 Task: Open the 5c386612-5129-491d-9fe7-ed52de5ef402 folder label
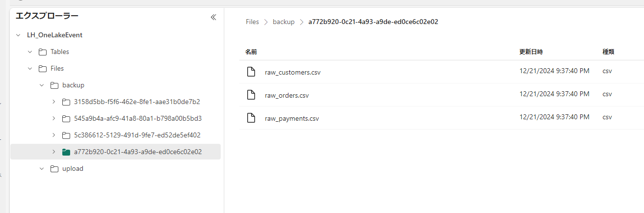(x=137, y=135)
